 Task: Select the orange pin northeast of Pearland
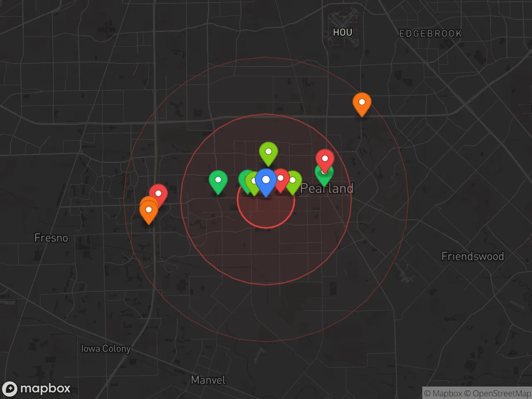click(362, 102)
